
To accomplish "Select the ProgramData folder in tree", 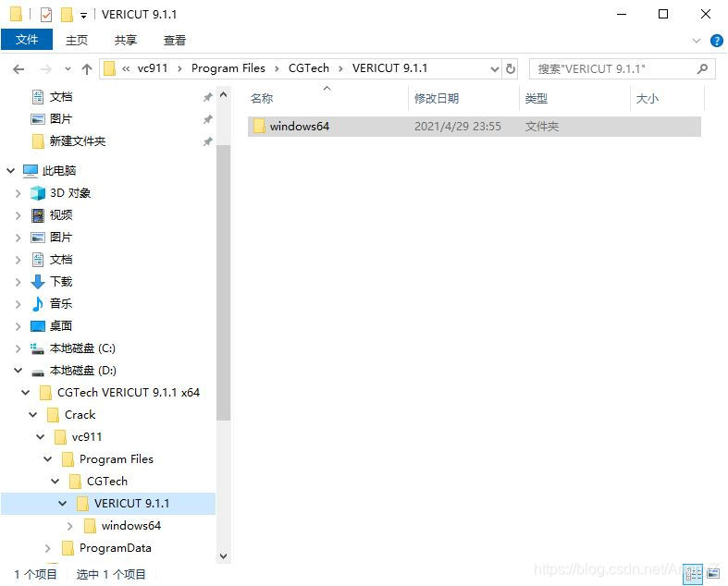I will click(x=115, y=548).
